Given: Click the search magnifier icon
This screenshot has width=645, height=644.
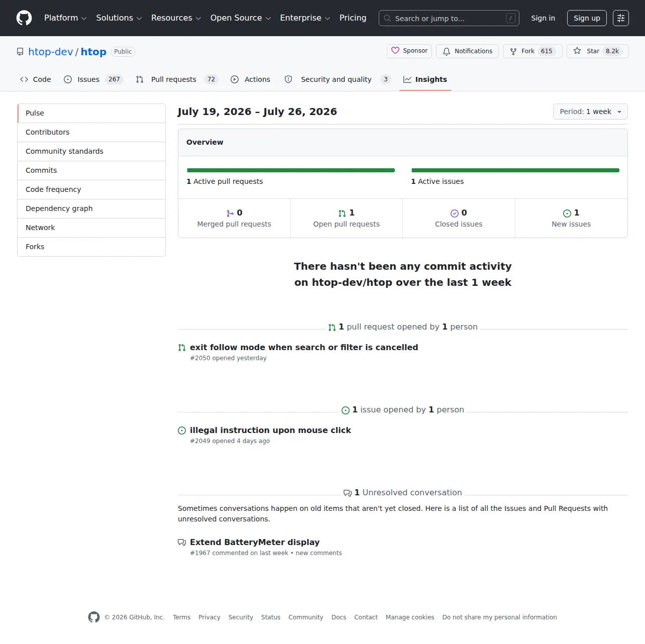Looking at the screenshot, I should [387, 18].
